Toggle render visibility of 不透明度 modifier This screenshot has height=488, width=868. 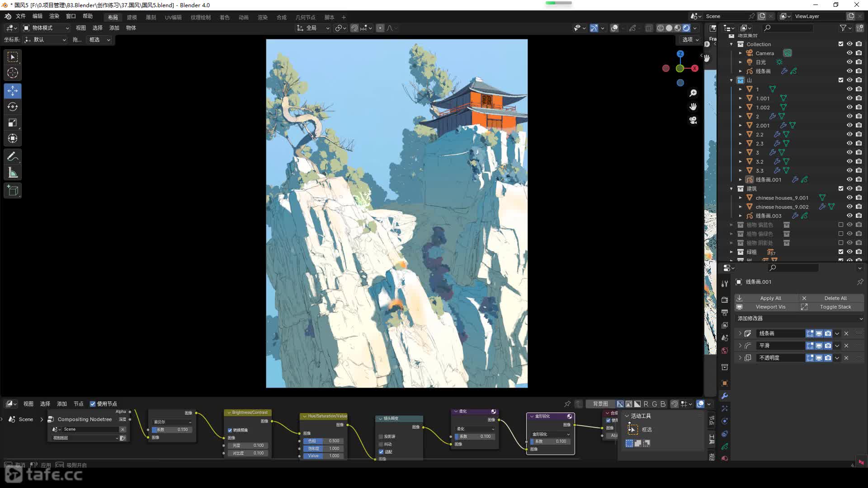pyautogui.click(x=828, y=358)
